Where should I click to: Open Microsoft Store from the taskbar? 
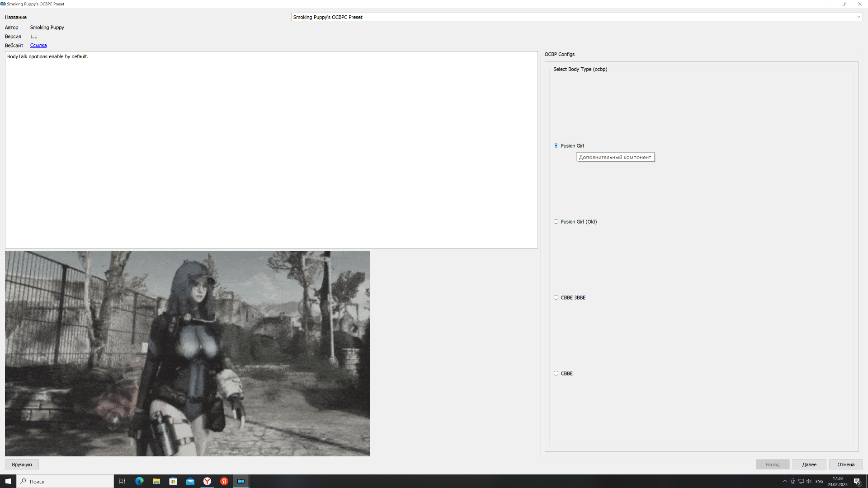173,481
